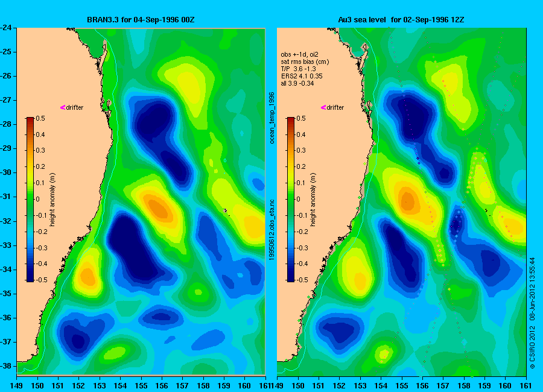
Task: Click the 157 longitude label under right panel
Action: click(x=443, y=386)
